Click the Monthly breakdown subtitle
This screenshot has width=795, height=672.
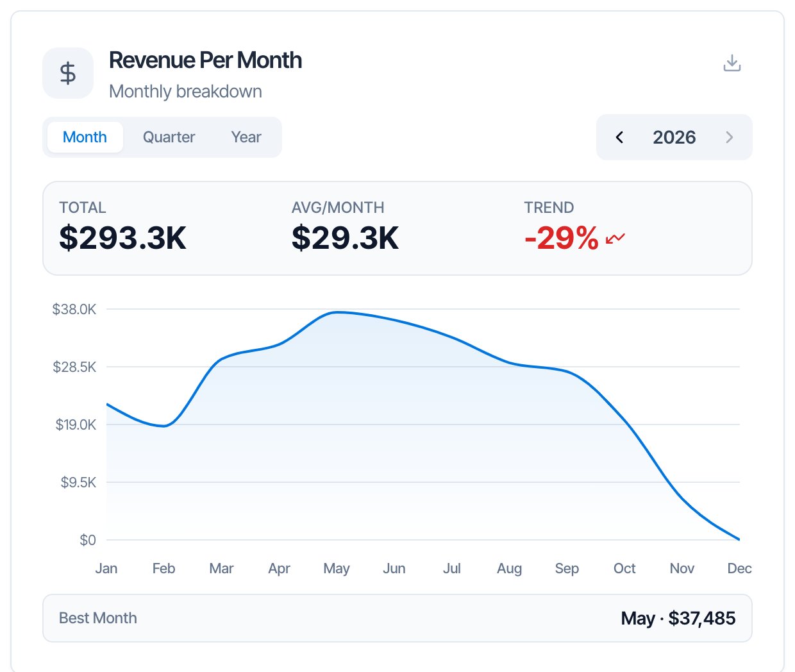coord(185,92)
